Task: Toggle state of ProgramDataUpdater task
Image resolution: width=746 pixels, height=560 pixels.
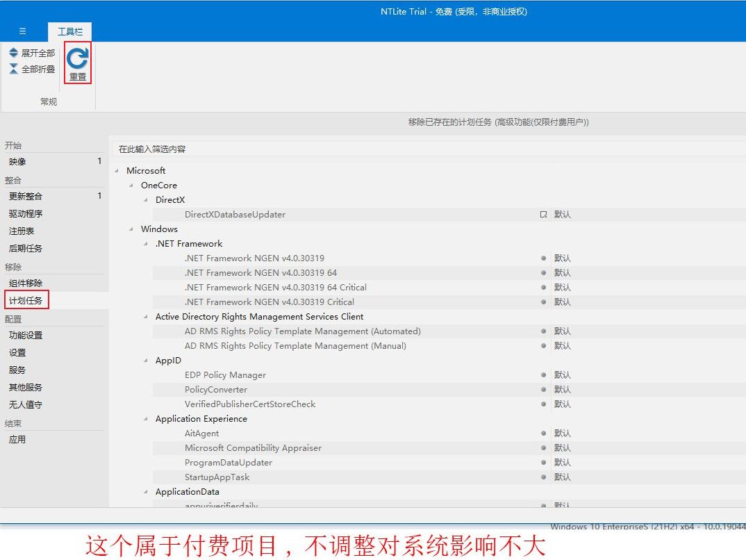Action: pyautogui.click(x=543, y=463)
